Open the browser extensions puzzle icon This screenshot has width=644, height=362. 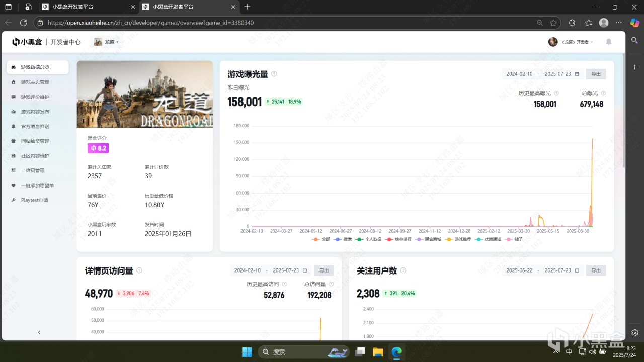pyautogui.click(x=572, y=23)
